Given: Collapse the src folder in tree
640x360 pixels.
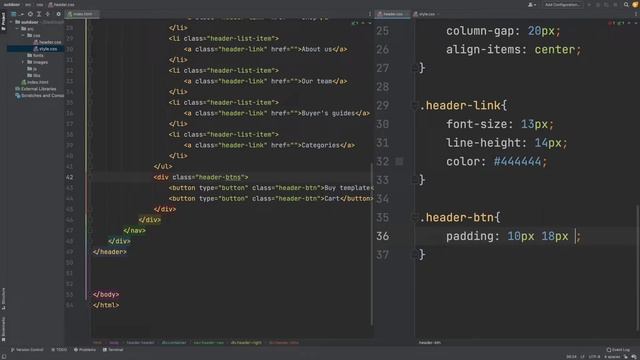Looking at the screenshot, I should pyautogui.click(x=17, y=29).
